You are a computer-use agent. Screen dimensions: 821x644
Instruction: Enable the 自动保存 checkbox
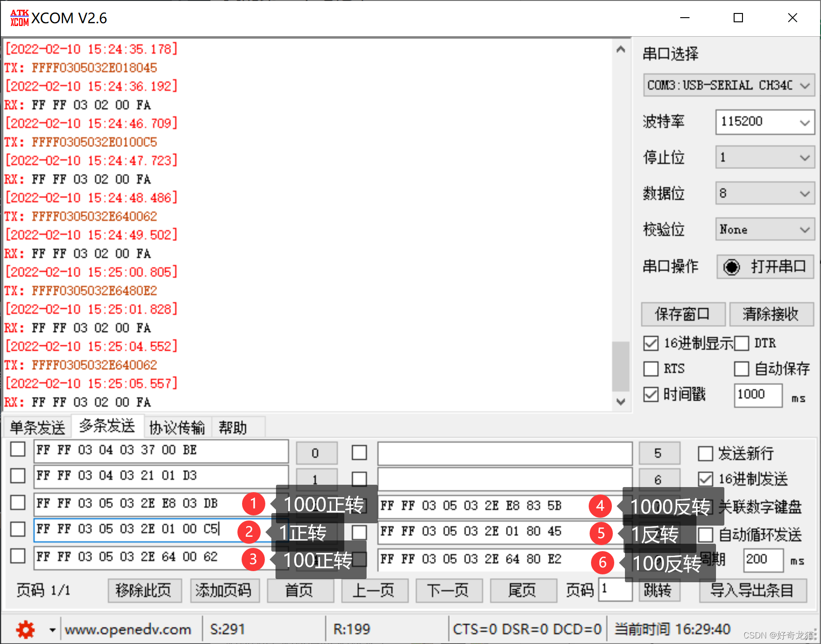coord(742,369)
